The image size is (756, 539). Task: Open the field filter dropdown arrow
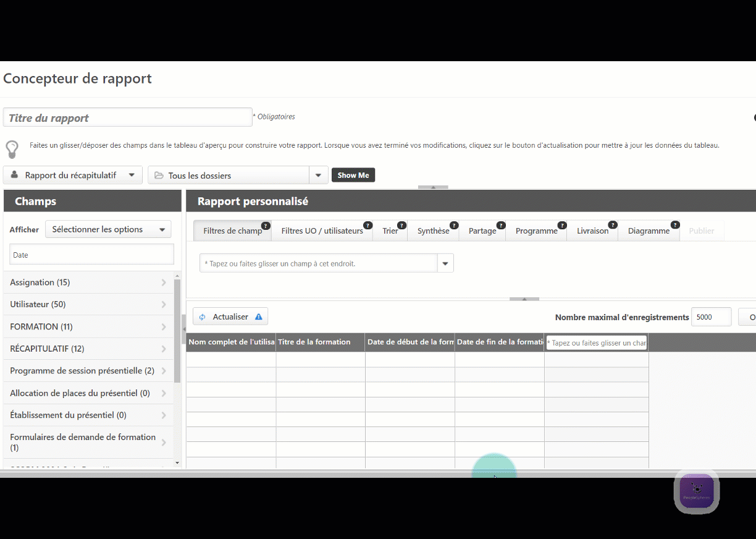pyautogui.click(x=445, y=263)
